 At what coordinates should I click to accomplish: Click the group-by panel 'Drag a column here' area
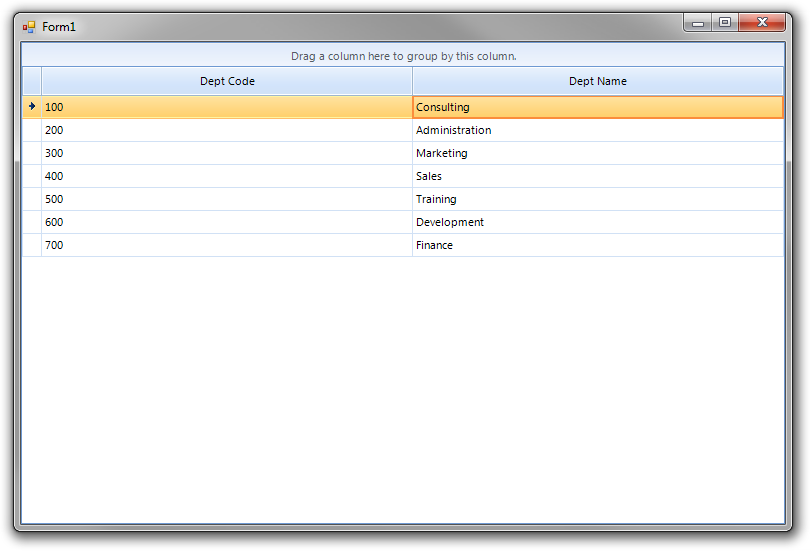[x=403, y=56]
